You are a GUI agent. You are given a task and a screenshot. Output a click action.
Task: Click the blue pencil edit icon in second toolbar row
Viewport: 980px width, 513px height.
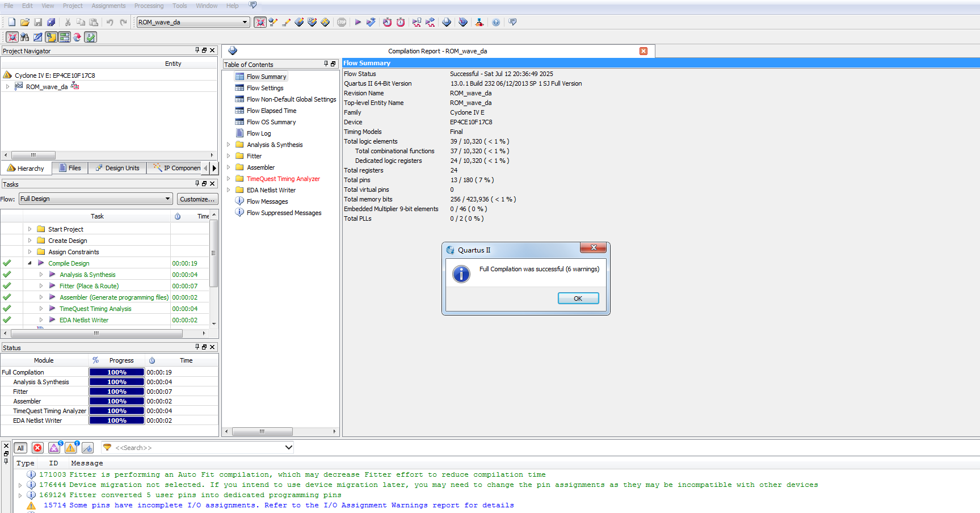coord(38,37)
